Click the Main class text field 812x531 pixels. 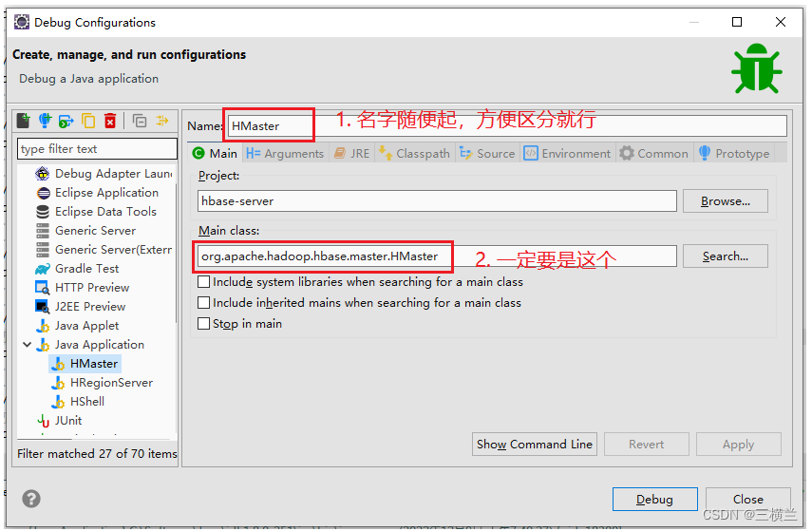point(437,256)
